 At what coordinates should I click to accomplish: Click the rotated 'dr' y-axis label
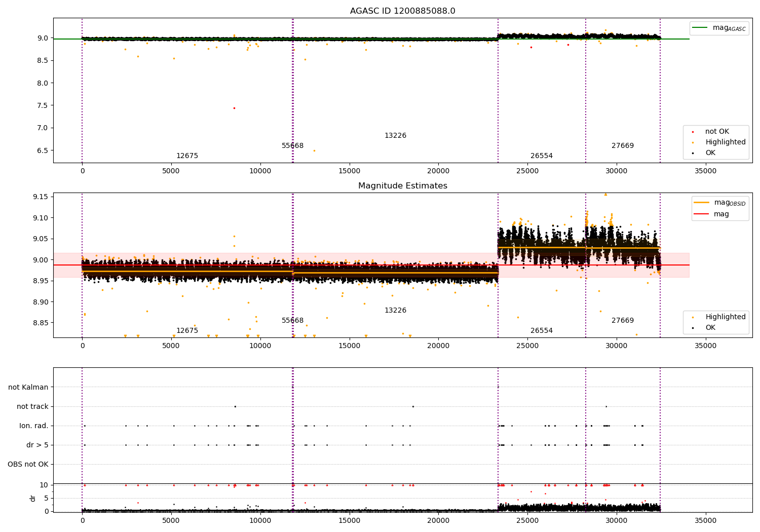point(33,498)
